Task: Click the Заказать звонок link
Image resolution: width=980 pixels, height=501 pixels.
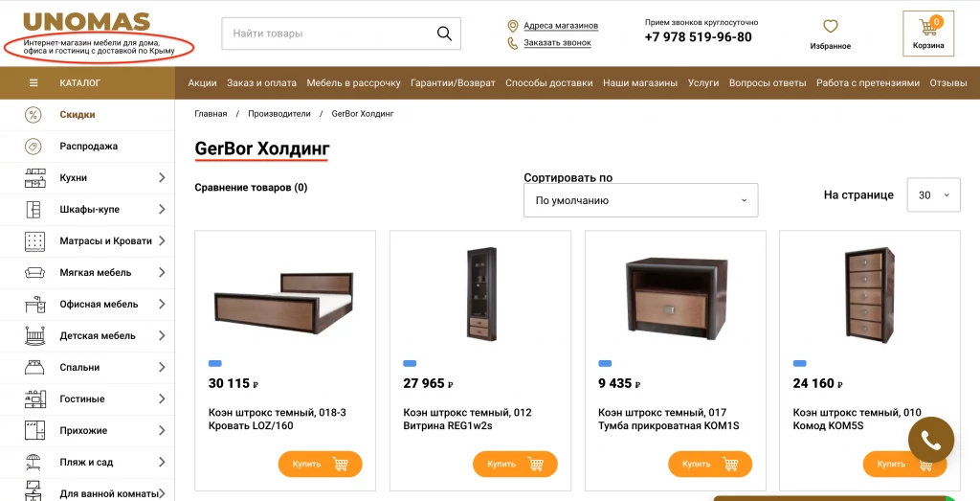Action: point(558,42)
